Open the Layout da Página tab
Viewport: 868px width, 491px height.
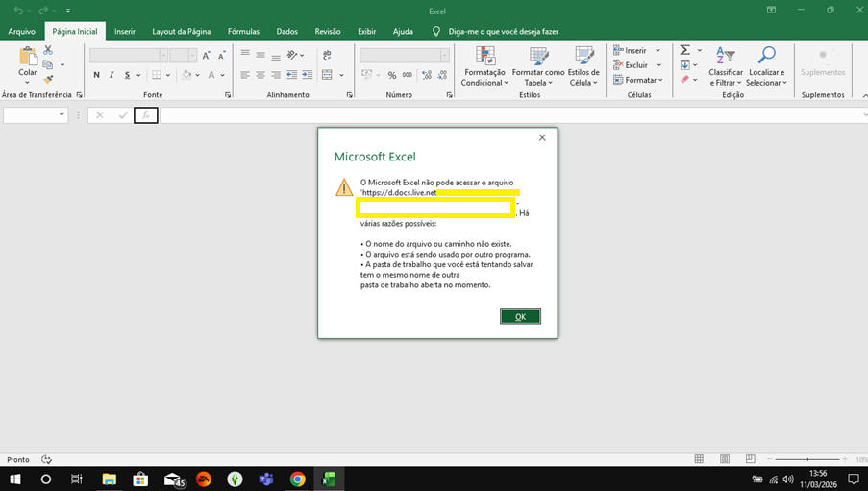pyautogui.click(x=182, y=32)
